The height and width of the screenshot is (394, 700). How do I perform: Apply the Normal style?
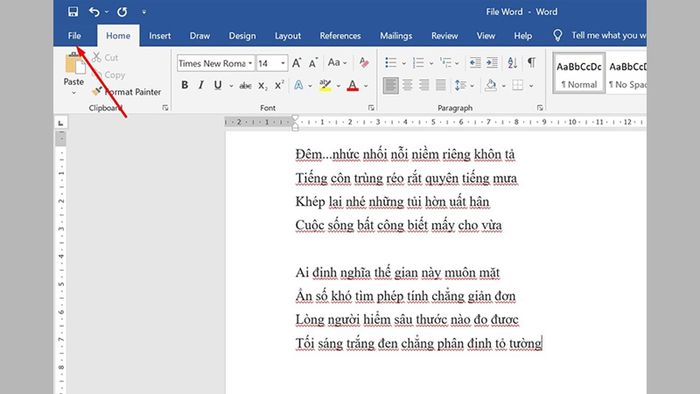(x=579, y=73)
